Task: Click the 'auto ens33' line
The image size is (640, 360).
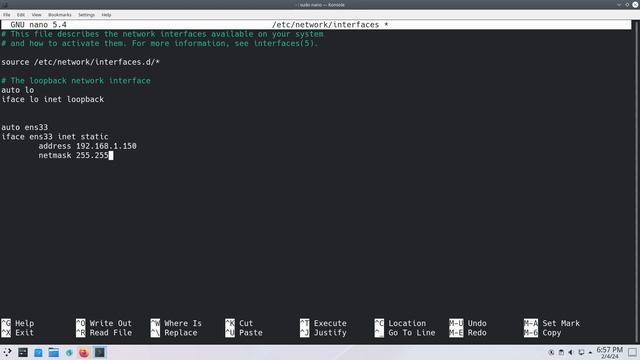Action: pos(24,127)
